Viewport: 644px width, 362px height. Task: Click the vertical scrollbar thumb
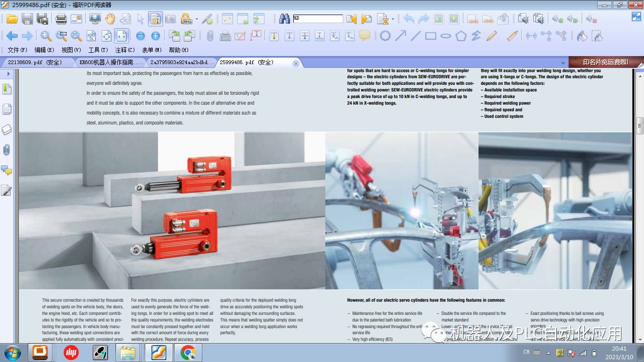[x=640, y=125]
